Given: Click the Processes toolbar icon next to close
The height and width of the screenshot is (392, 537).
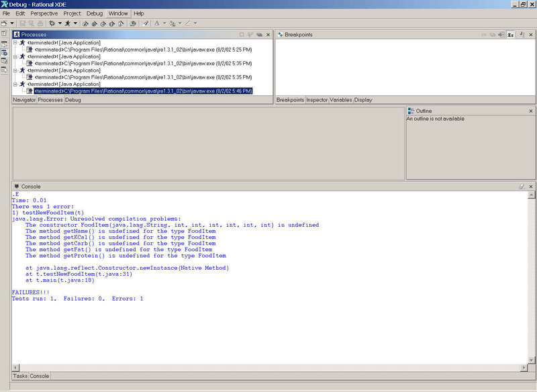Looking at the screenshot, I should coord(259,35).
